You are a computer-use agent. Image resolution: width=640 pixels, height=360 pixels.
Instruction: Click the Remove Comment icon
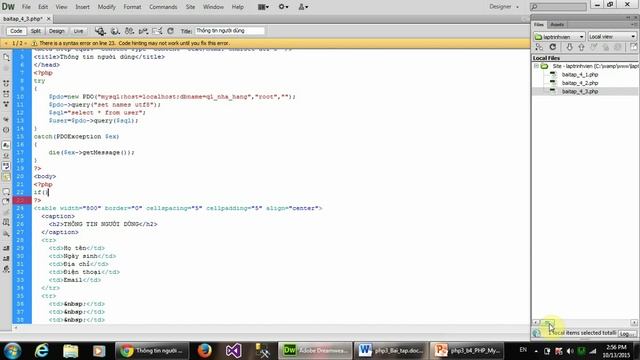point(6,202)
